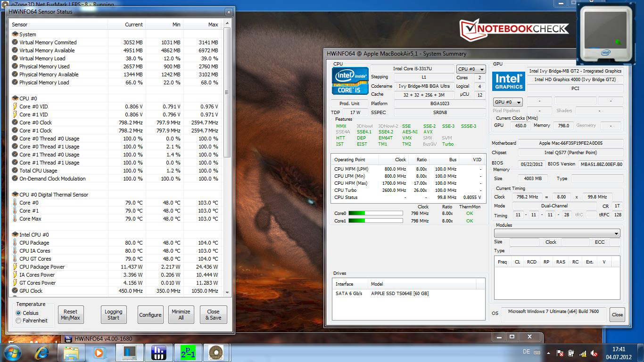Show hidden tray icons arrow
644x362 pixels.
tap(549, 353)
